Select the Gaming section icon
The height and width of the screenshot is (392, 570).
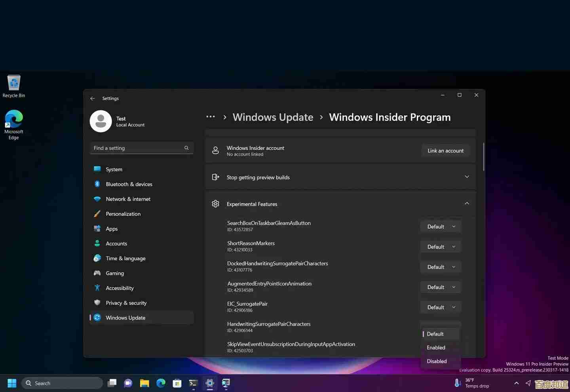coord(97,273)
